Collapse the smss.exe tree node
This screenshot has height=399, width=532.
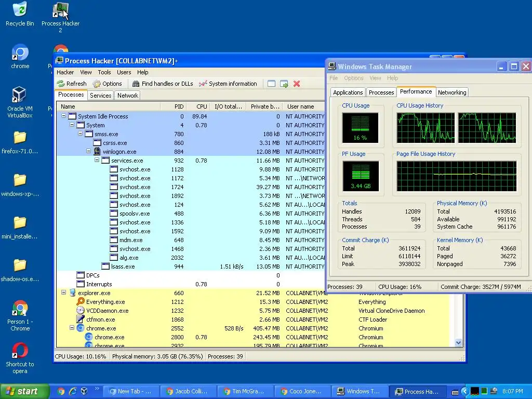pyautogui.click(x=81, y=134)
